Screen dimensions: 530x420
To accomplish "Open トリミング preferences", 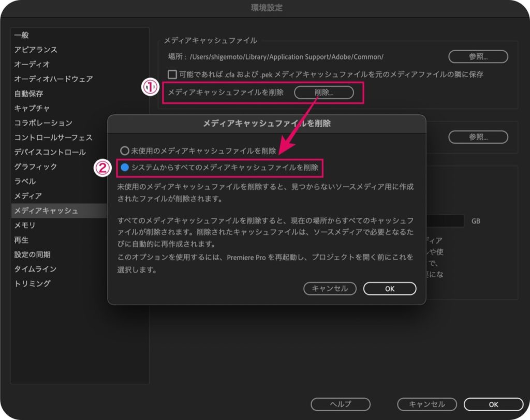I will (32, 283).
